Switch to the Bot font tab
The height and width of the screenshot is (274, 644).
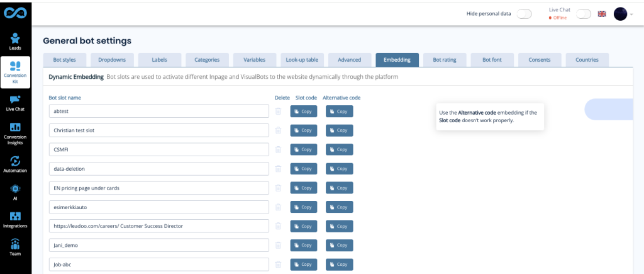coord(492,60)
